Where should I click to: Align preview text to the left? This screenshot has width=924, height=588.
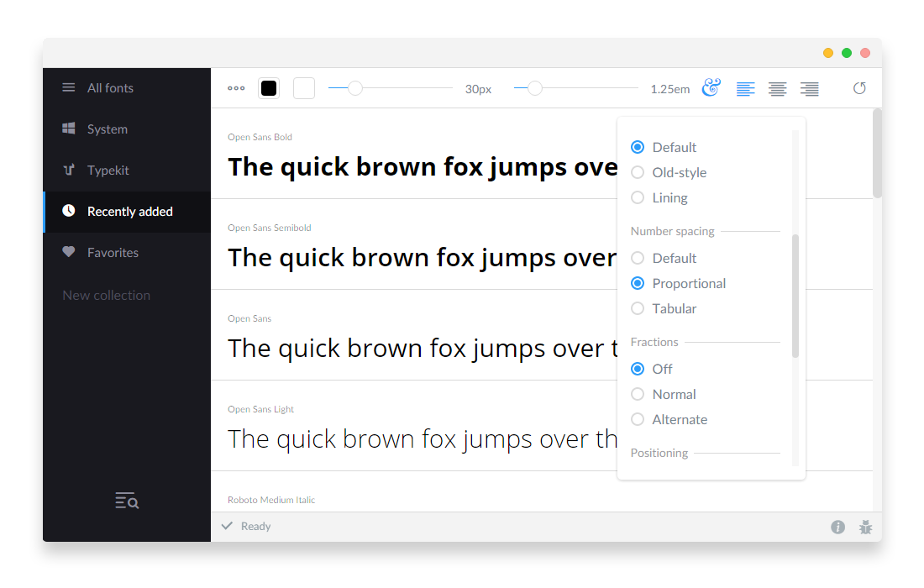tap(745, 89)
